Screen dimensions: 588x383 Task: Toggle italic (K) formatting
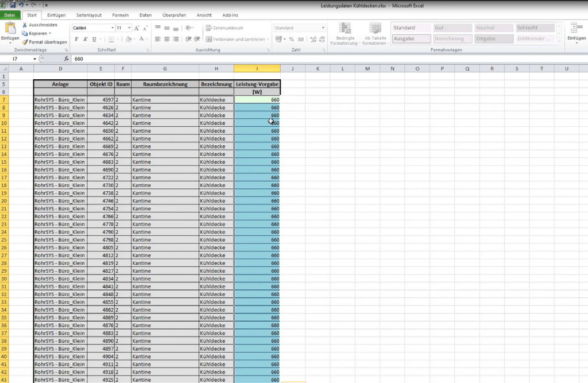[x=85, y=39]
